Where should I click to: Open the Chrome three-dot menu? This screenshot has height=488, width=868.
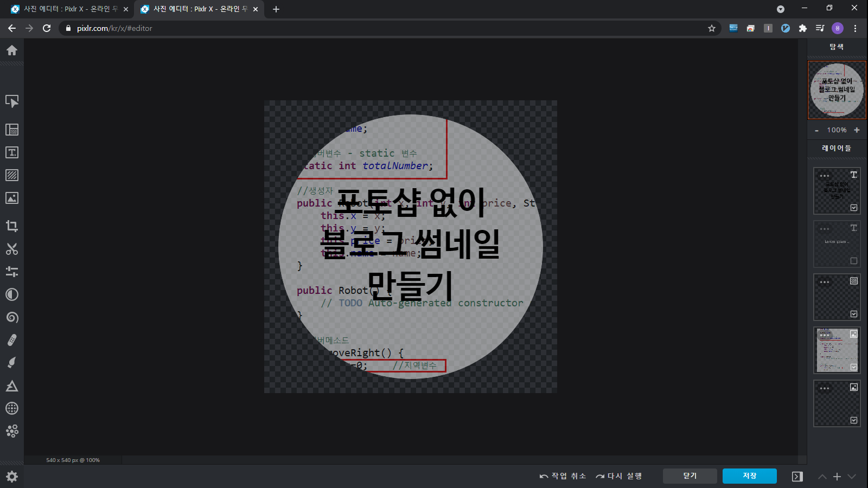point(855,28)
